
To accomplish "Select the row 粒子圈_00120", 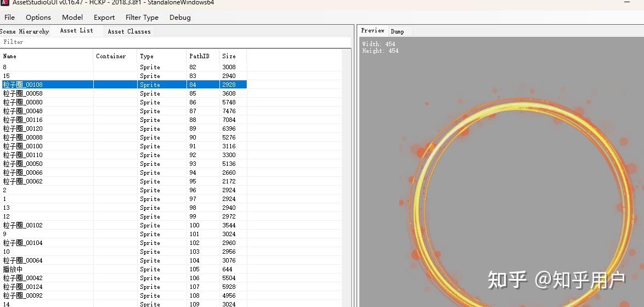I will click(123, 129).
